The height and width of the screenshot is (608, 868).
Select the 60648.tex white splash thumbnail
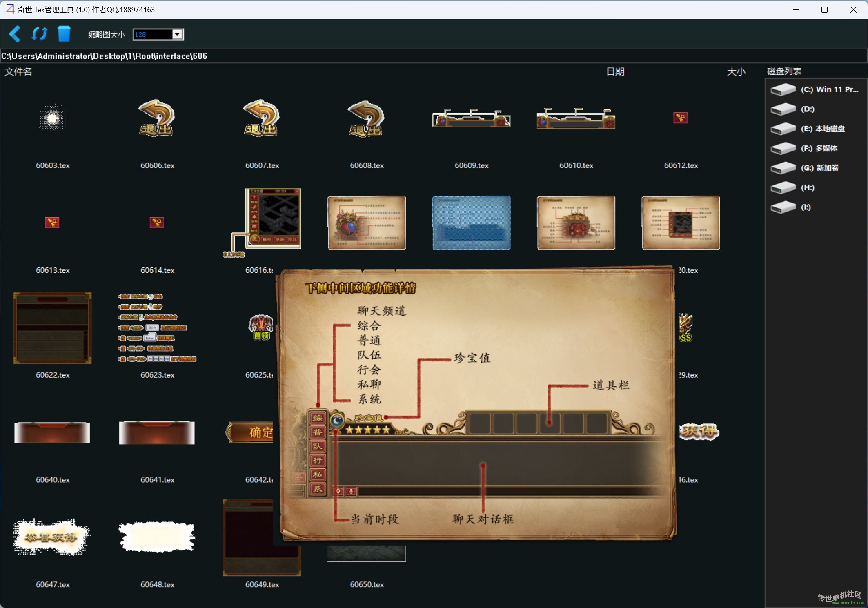(157, 537)
